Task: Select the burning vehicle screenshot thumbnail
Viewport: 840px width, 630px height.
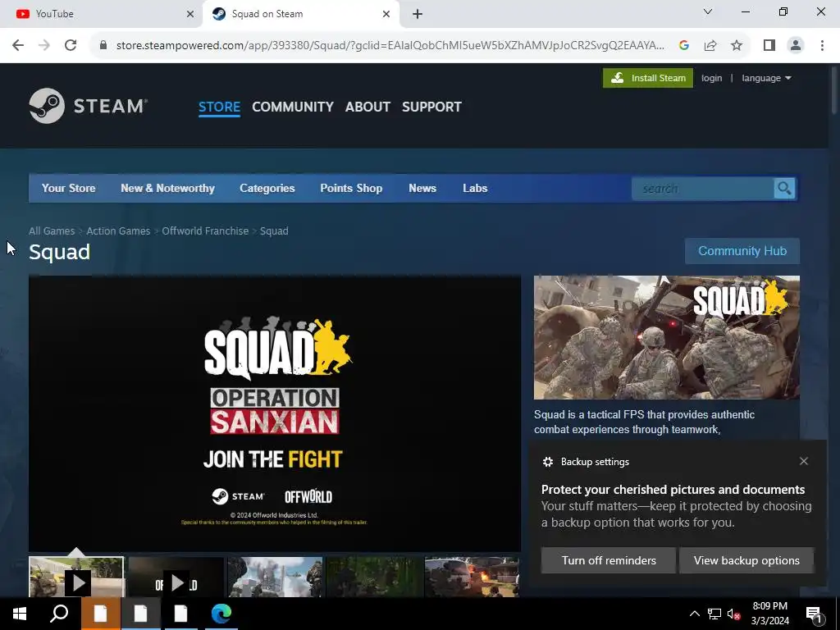Action: 472,577
